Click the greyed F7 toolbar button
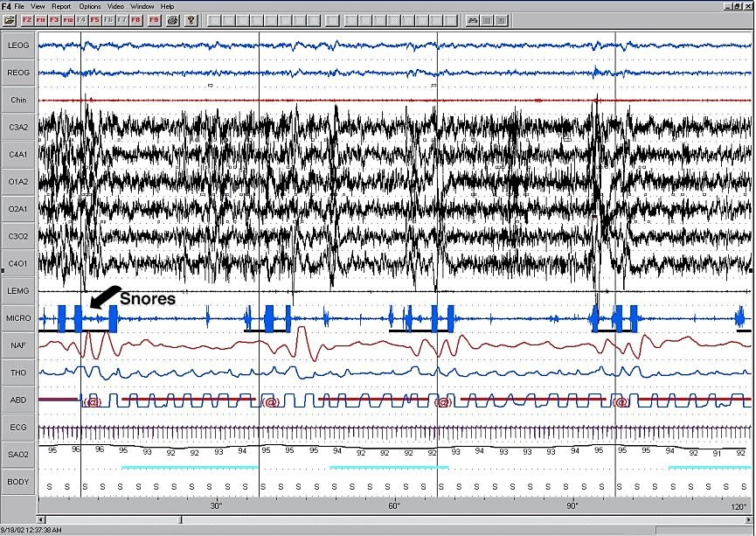The width and height of the screenshot is (756, 536). pos(122,20)
